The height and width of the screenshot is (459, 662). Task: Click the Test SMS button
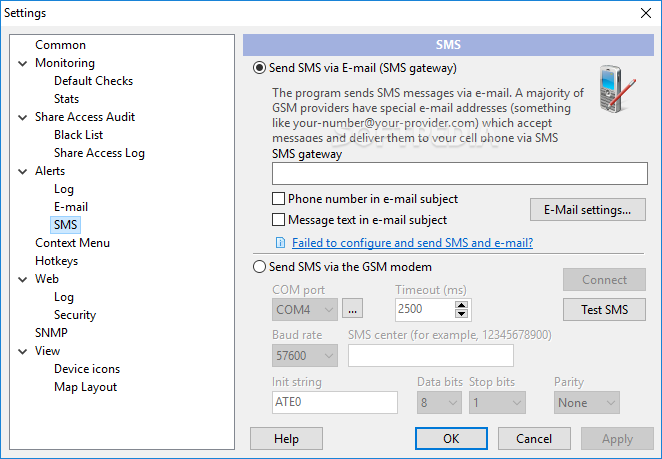pyautogui.click(x=604, y=310)
